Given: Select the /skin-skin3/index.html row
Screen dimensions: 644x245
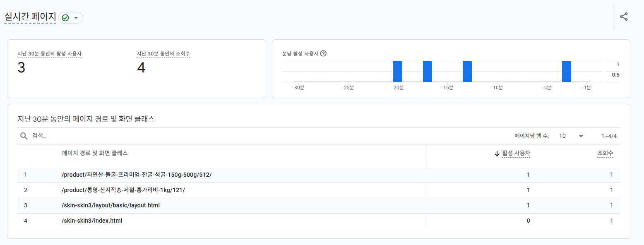Looking at the screenshot, I should pos(92,221).
